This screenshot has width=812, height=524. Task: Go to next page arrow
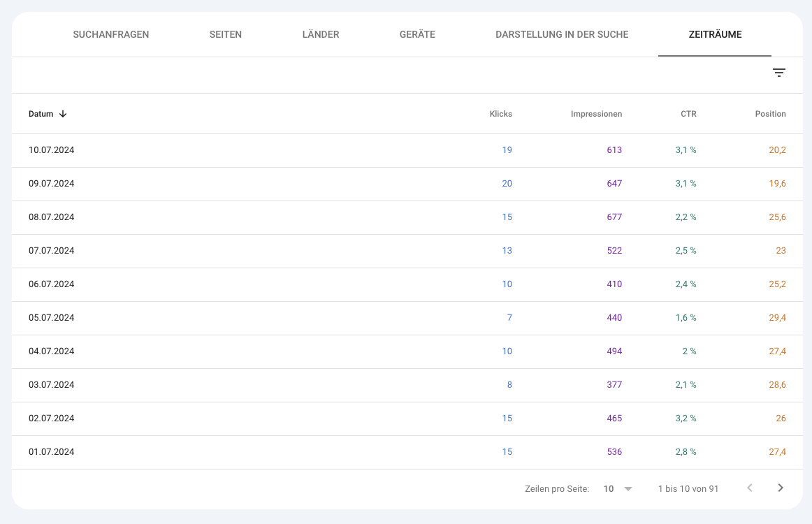pyautogui.click(x=781, y=488)
